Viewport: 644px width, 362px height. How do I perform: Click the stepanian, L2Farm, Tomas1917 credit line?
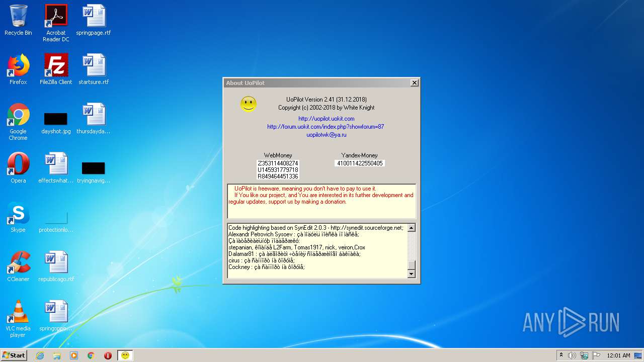(x=297, y=247)
